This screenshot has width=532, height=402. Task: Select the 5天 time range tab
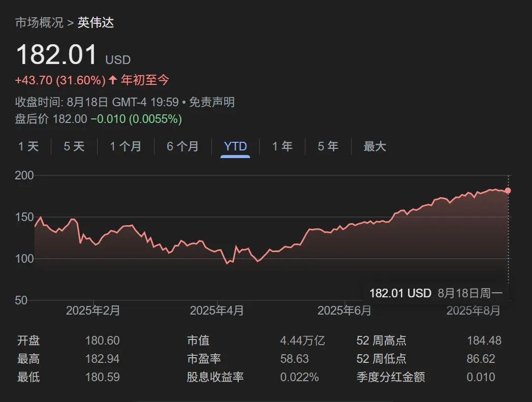click(74, 147)
